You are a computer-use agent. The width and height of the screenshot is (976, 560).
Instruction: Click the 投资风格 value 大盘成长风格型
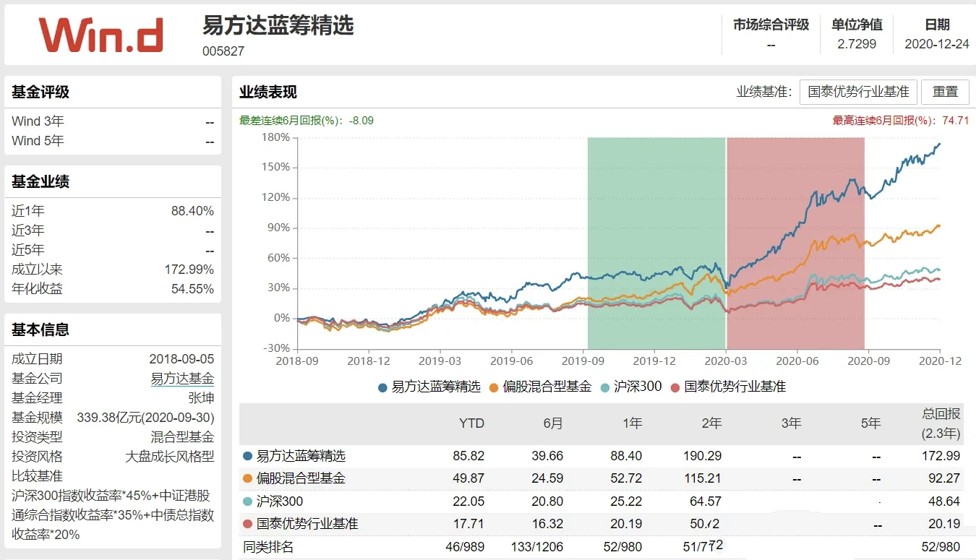pos(170,456)
